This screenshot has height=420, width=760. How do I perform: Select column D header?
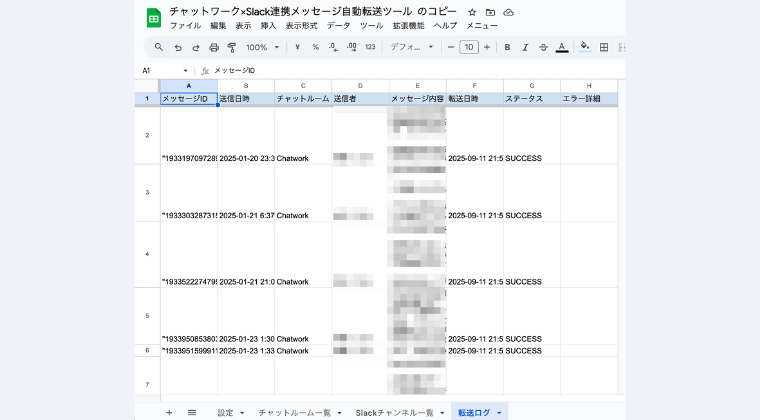tap(360, 86)
